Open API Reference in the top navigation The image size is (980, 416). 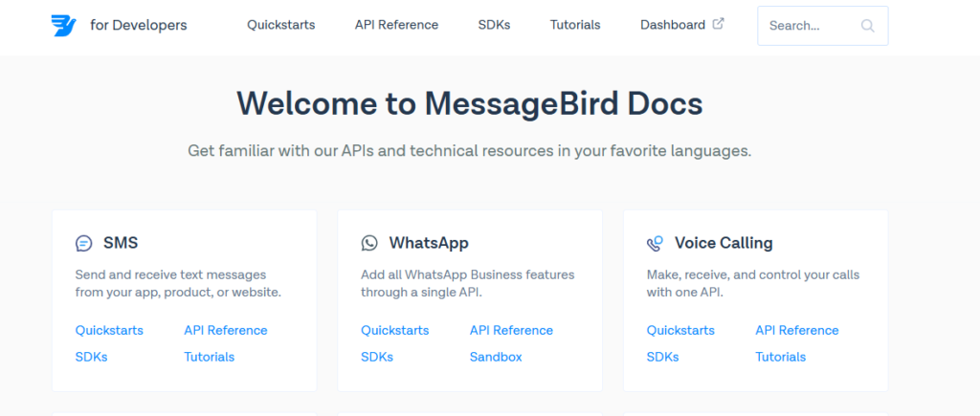pyautogui.click(x=396, y=25)
